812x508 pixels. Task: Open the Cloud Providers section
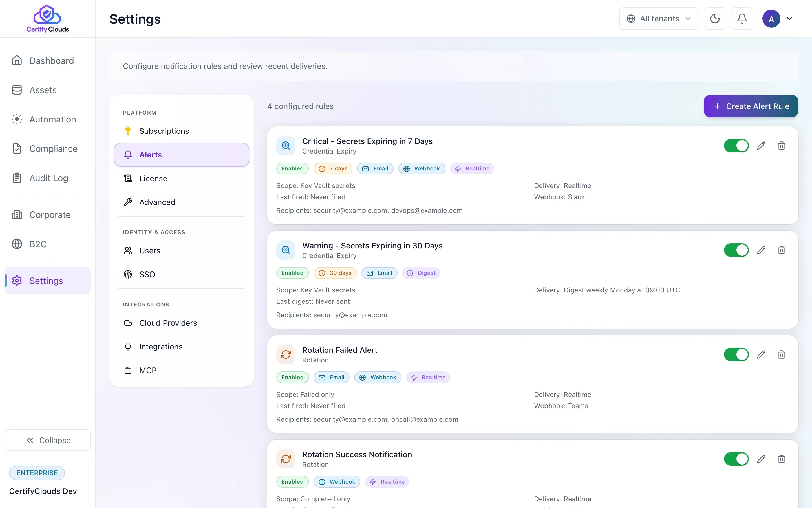click(x=182, y=323)
